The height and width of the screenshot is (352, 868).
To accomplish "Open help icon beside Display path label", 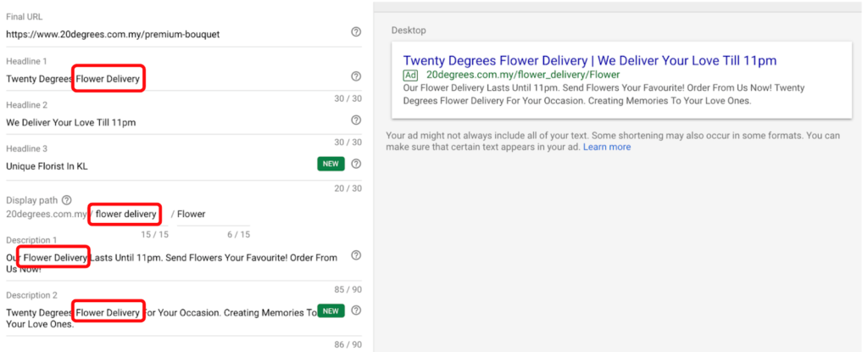I will 66,199.
